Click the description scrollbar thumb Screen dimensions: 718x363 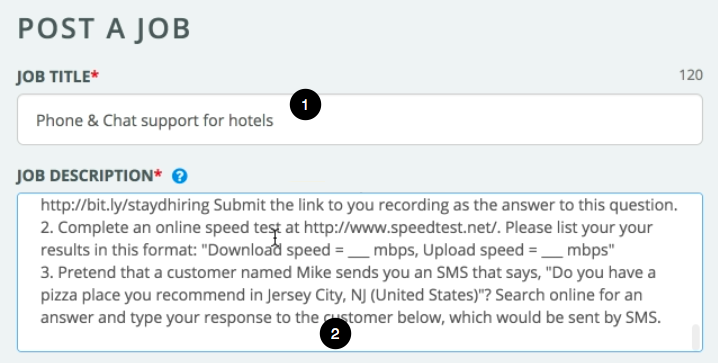(x=696, y=337)
